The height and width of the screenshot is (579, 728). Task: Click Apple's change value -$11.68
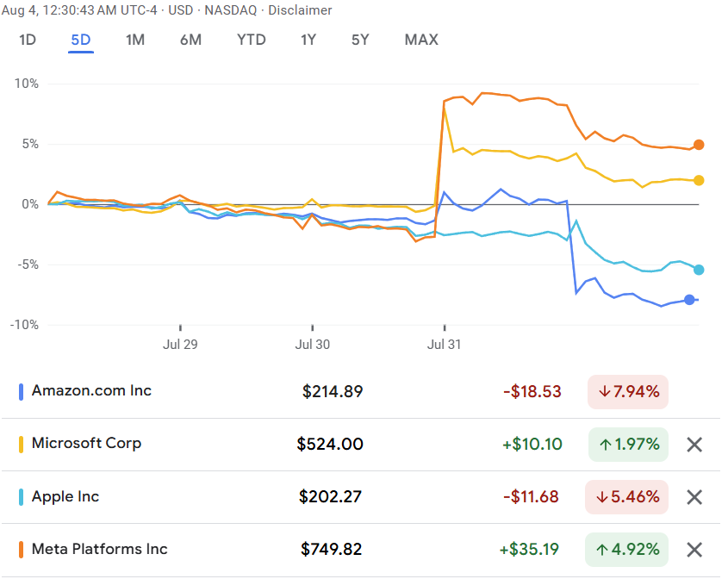pyautogui.click(x=531, y=497)
